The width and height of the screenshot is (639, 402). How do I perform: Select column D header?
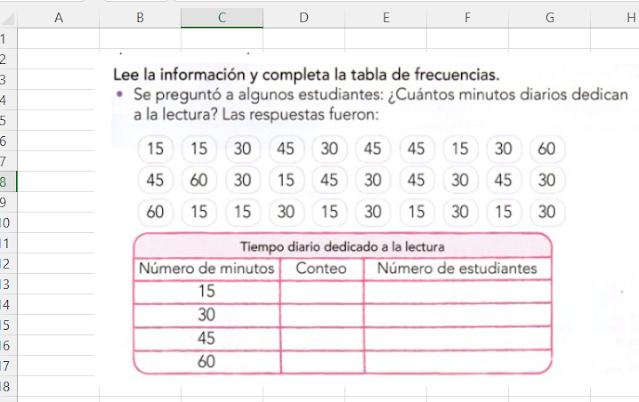(x=304, y=18)
